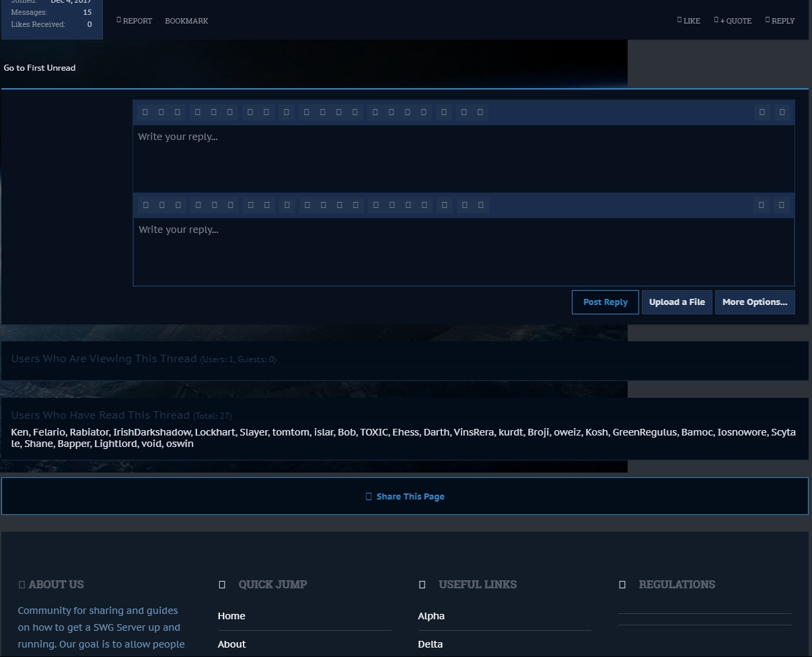This screenshot has width=812, height=657.
Task: Open the Home link under Quick Jump
Action: (x=231, y=616)
